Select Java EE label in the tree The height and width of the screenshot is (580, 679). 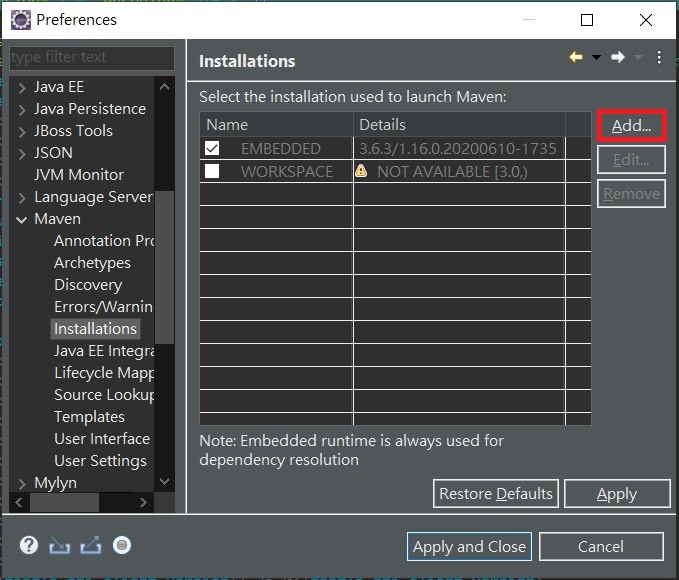pos(59,87)
